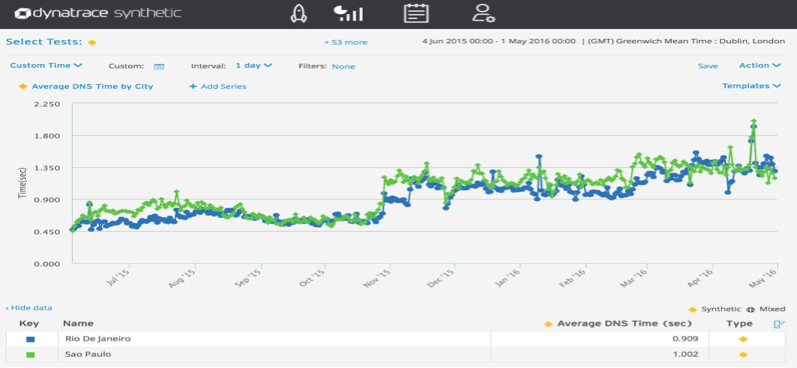This screenshot has height=368, width=797.
Task: Click orange diamond next to Average DNS Time by City
Action: click(23, 86)
